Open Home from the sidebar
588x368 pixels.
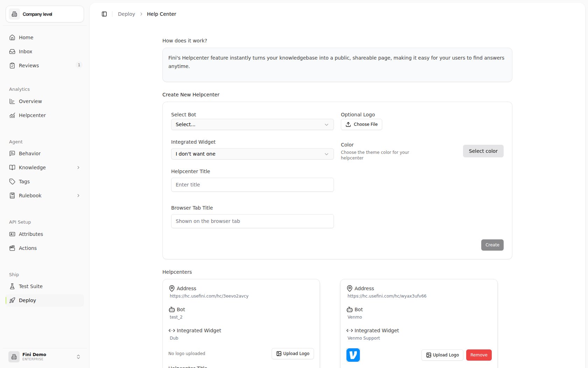[45, 38]
